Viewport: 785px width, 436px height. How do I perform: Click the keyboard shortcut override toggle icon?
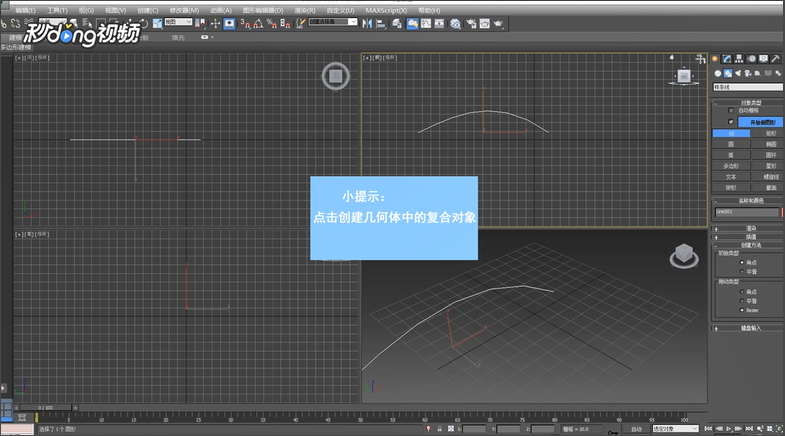tap(229, 23)
